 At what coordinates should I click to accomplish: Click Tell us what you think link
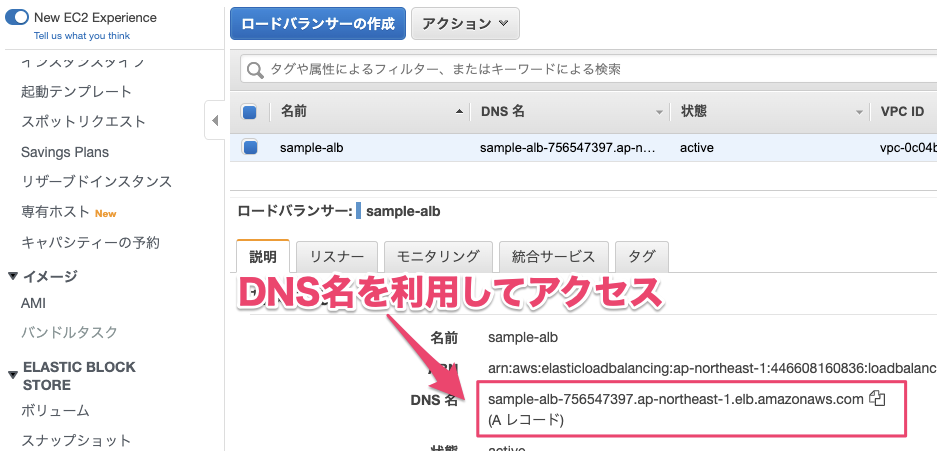[82, 35]
